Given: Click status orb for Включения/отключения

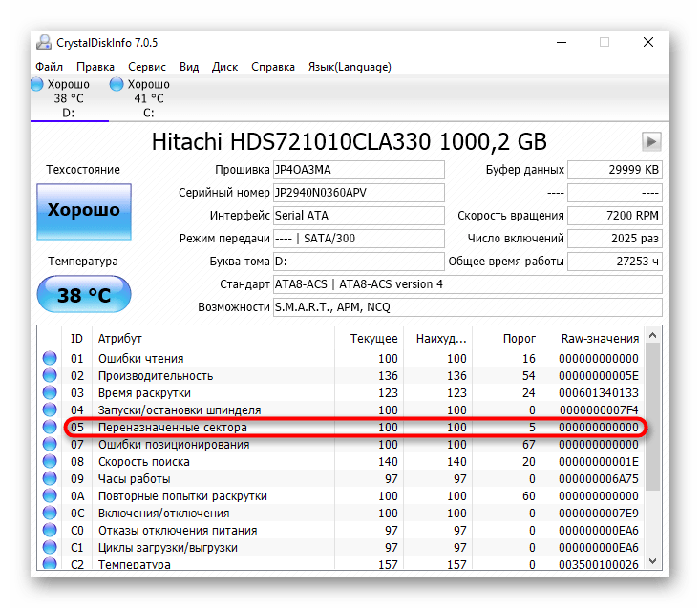Looking at the screenshot, I should click(50, 513).
